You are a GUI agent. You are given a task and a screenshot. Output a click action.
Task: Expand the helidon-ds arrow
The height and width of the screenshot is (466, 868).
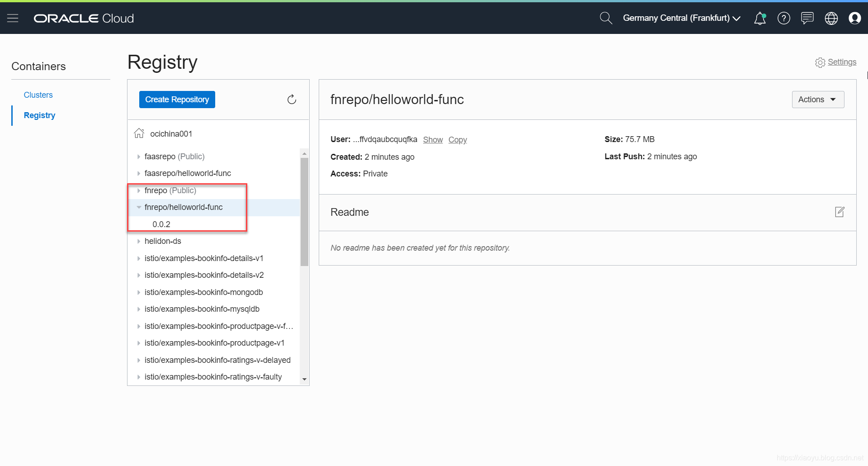click(x=138, y=241)
